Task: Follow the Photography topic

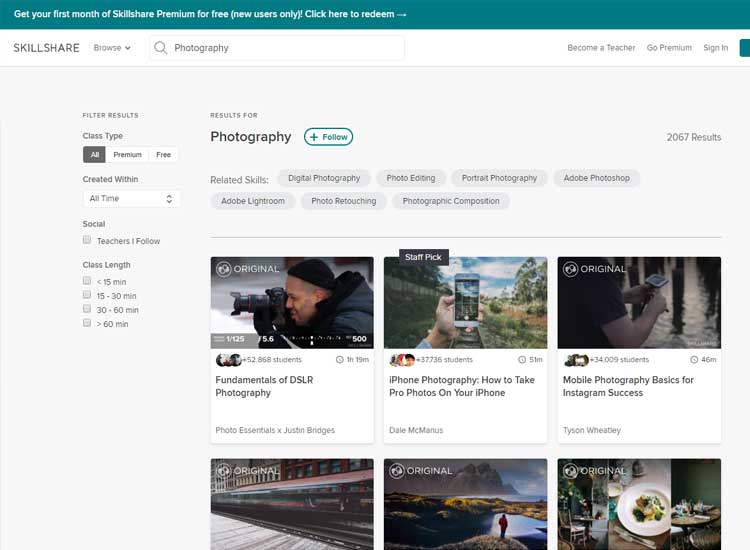Action: (329, 137)
